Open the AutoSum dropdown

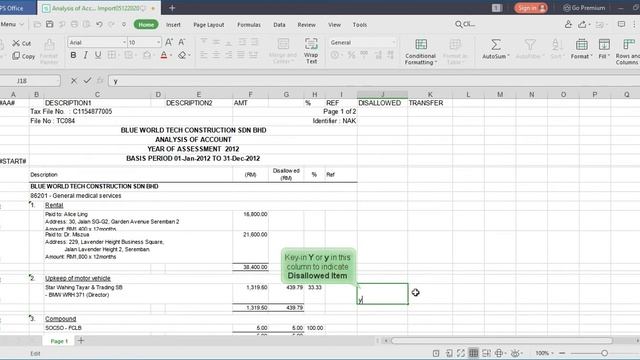click(x=496, y=49)
